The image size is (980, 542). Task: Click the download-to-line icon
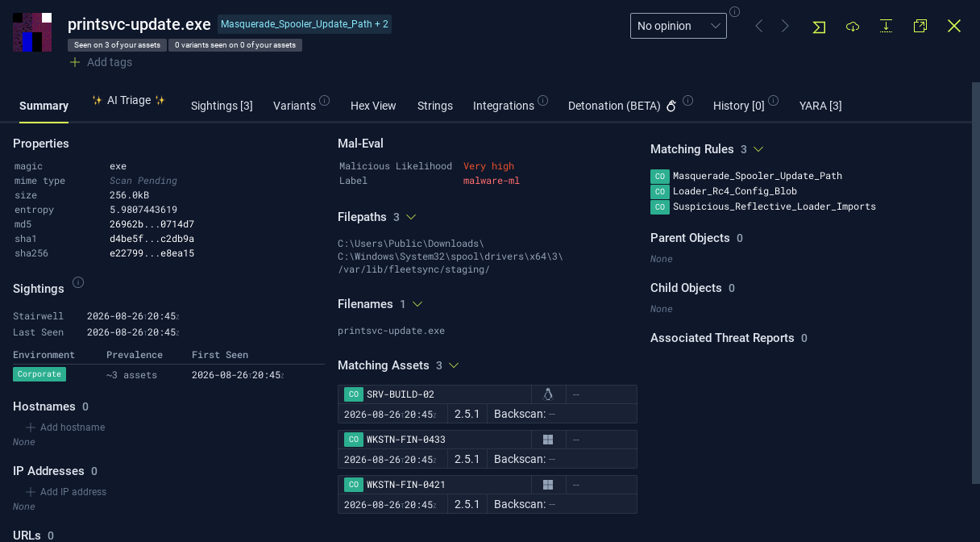[887, 26]
